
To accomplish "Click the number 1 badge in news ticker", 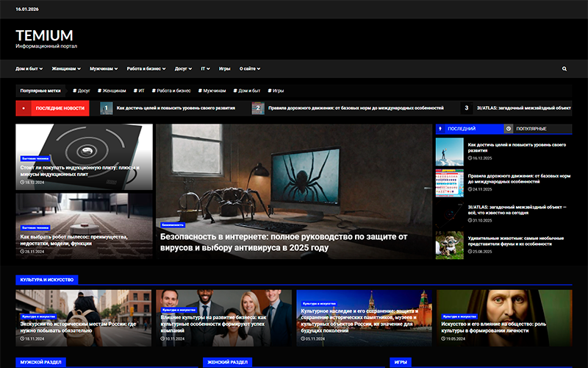I will pyautogui.click(x=106, y=108).
